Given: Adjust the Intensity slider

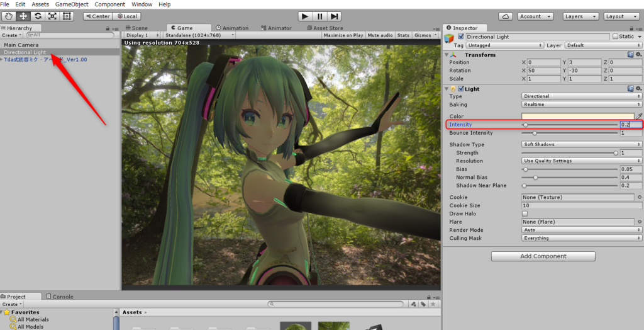Looking at the screenshot, I should coord(570,125).
